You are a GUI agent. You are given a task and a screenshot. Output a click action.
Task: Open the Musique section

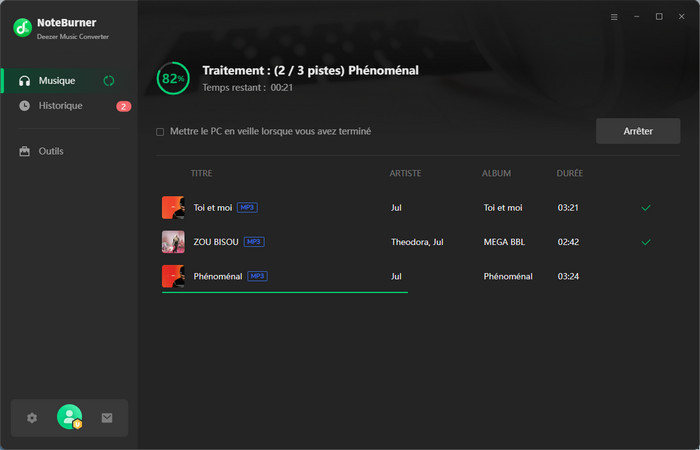pos(69,81)
